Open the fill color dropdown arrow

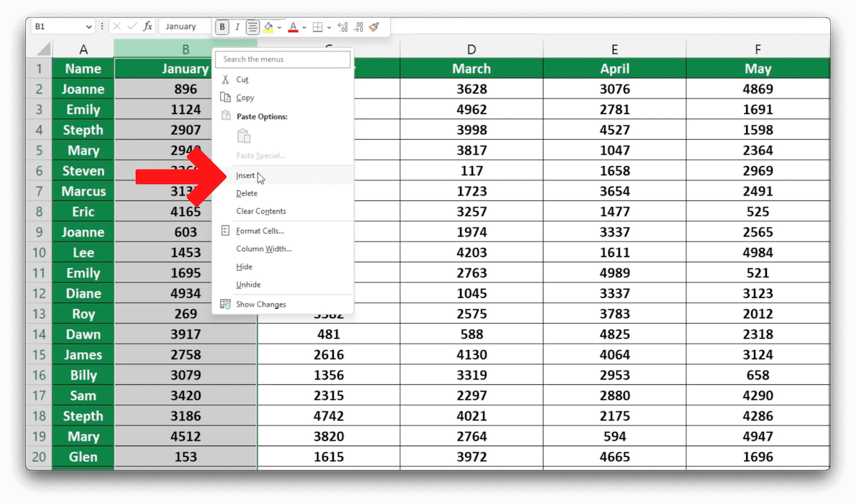[280, 27]
